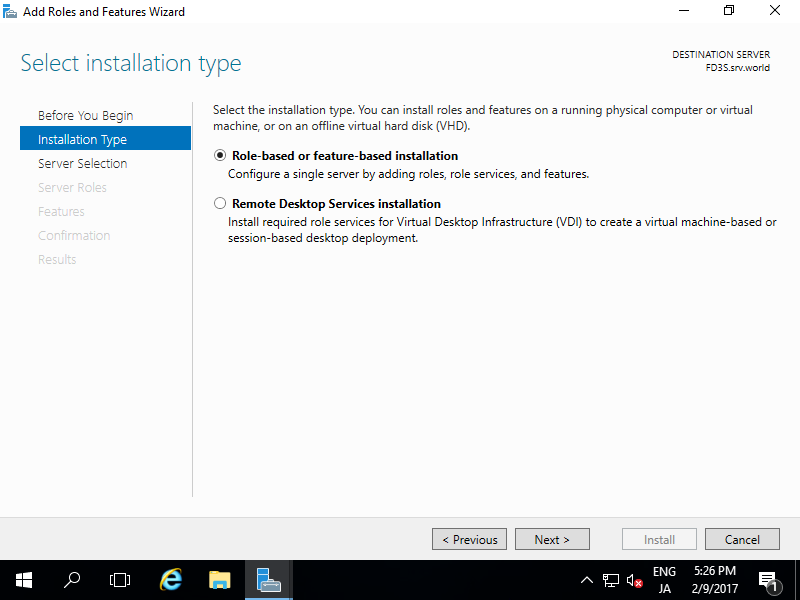Open the Server Selection wizard page
The height and width of the screenshot is (600, 800).
click(x=82, y=163)
